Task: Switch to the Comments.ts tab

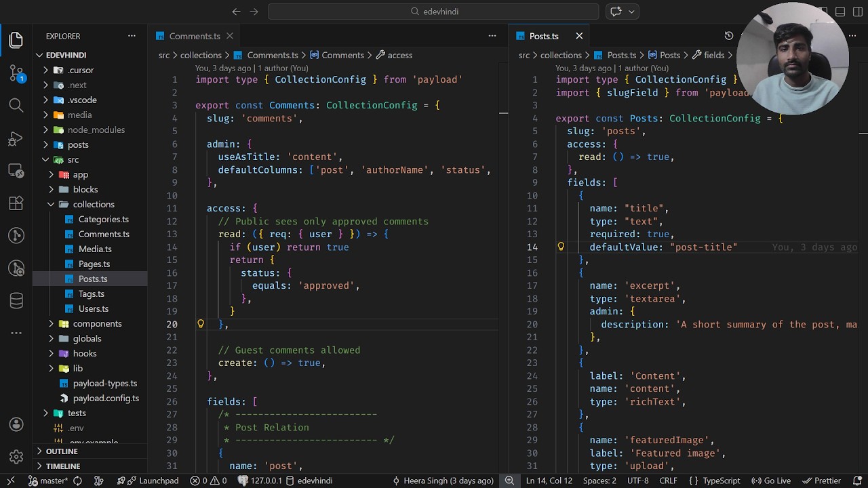Action: pos(195,36)
